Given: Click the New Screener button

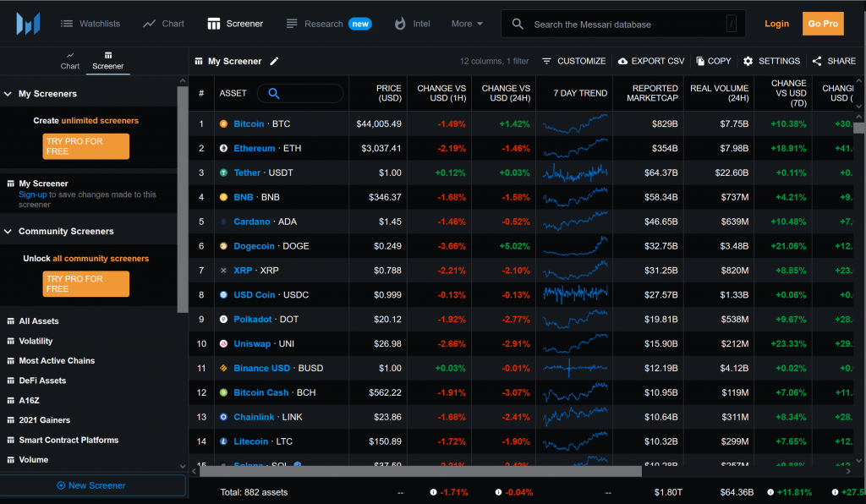Looking at the screenshot, I should point(91,485).
